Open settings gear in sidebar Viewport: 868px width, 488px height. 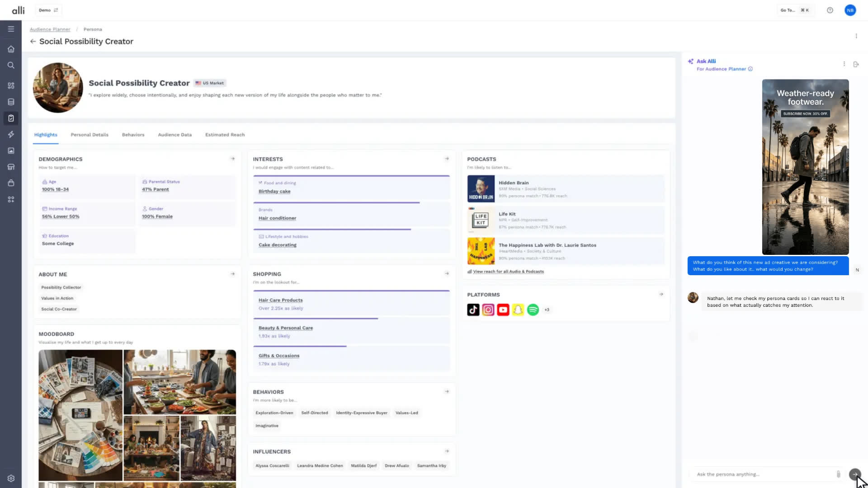pyautogui.click(x=11, y=479)
